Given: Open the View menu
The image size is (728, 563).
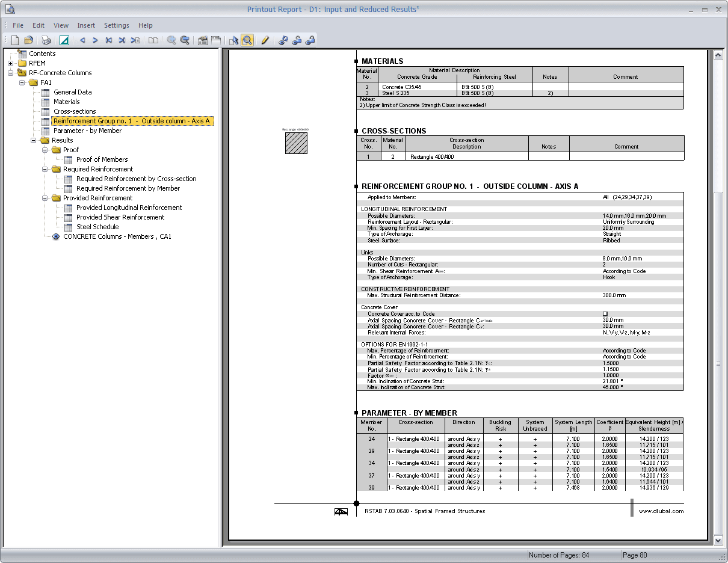Looking at the screenshot, I should coord(61,25).
